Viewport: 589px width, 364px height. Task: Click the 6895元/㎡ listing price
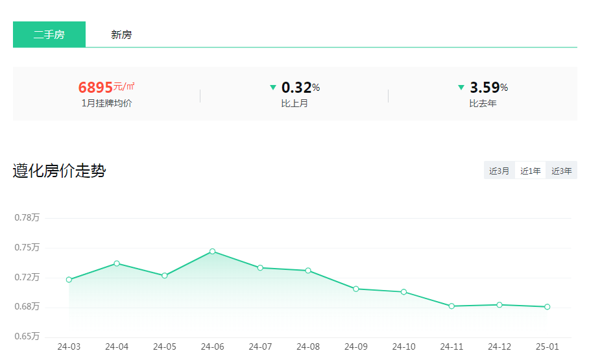point(106,88)
